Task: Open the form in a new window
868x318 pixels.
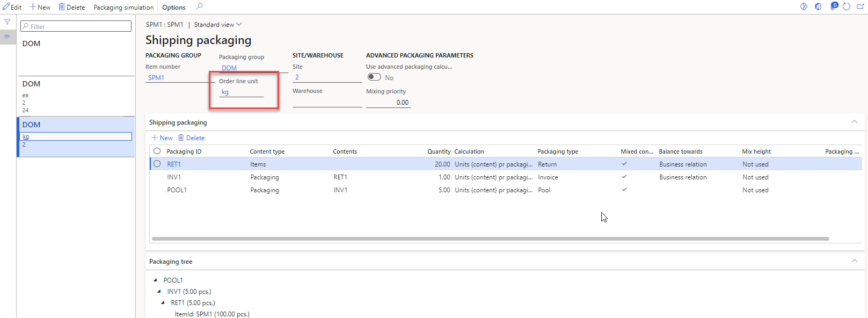Action: [x=860, y=6]
